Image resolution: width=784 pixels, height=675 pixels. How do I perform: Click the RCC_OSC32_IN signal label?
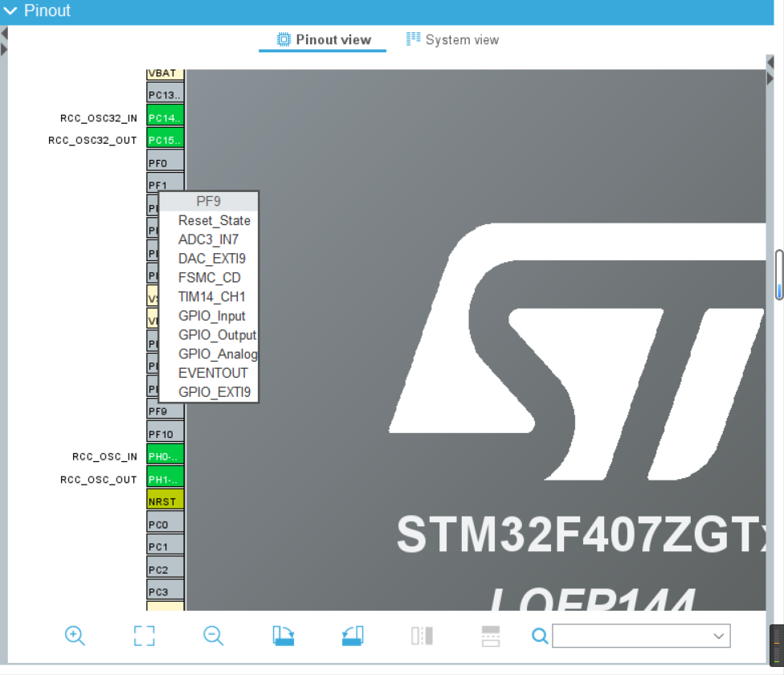[x=99, y=118]
